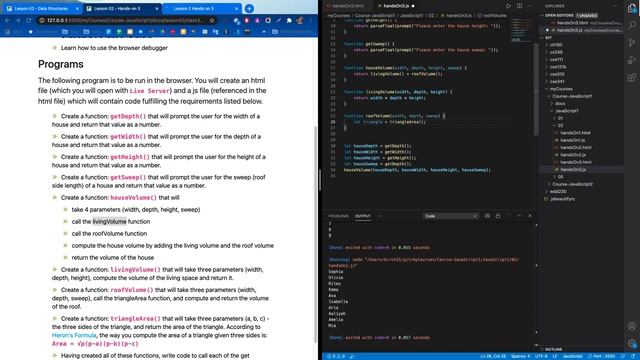Screen dimensions: 640x360
Task: Open the Search activity bar icon
Action: [632, 25]
